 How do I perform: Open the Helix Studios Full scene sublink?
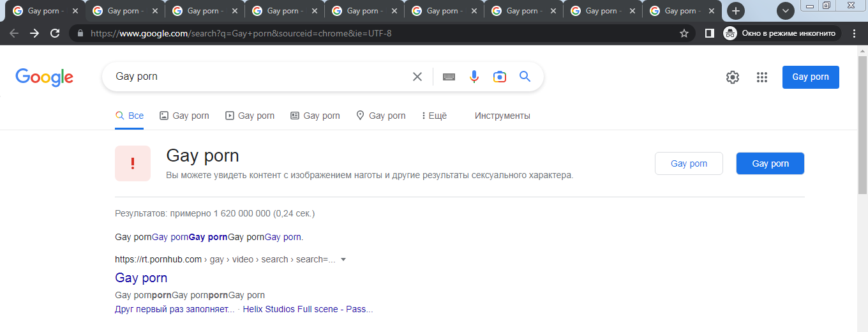pyautogui.click(x=308, y=309)
